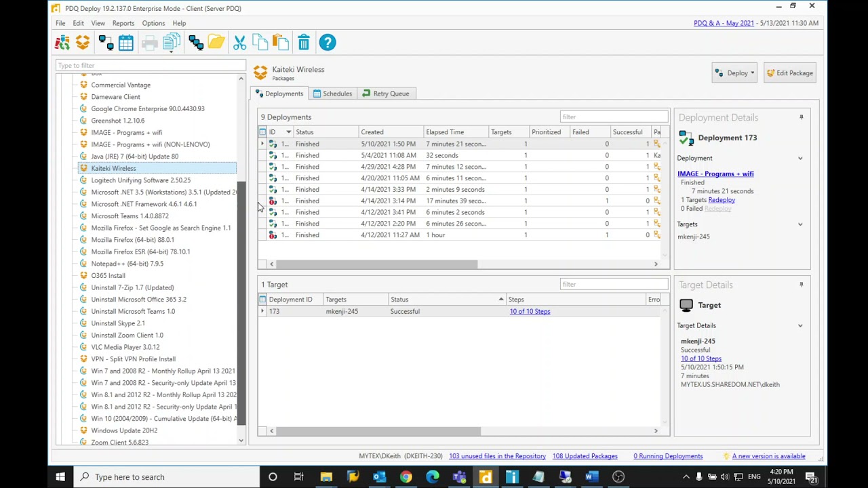Switch to the Schedules tab
The image size is (868, 488).
(332, 94)
